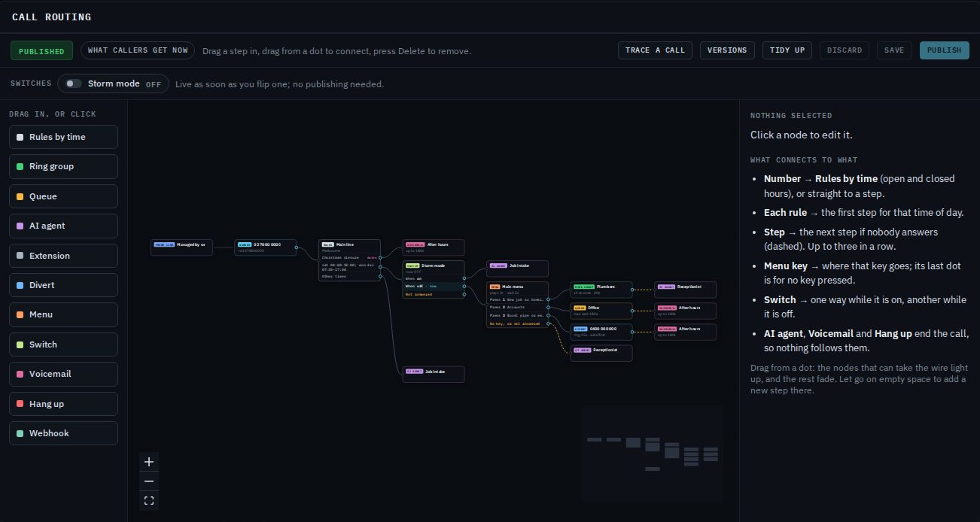Zoom out of the canvas with minus
980x522 pixels.
coord(149,481)
